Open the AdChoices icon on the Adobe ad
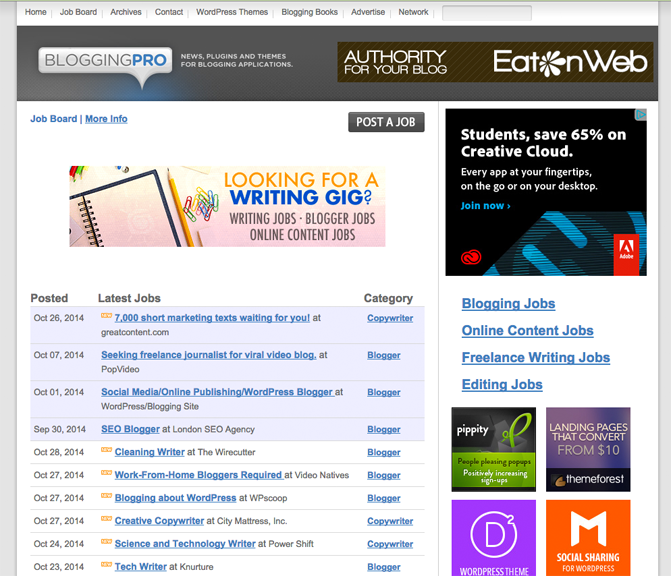Image resolution: width=671 pixels, height=576 pixels. (x=641, y=115)
